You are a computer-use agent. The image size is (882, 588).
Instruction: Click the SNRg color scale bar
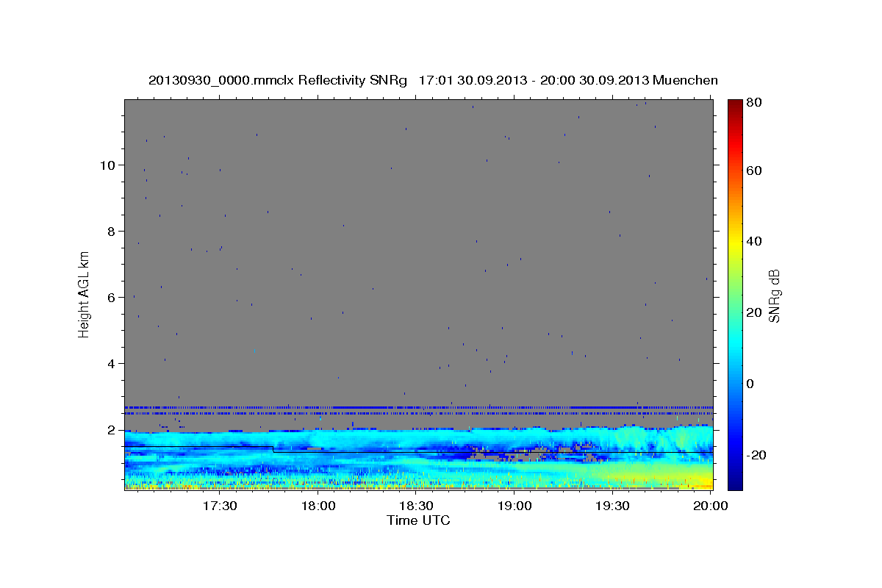pos(735,294)
